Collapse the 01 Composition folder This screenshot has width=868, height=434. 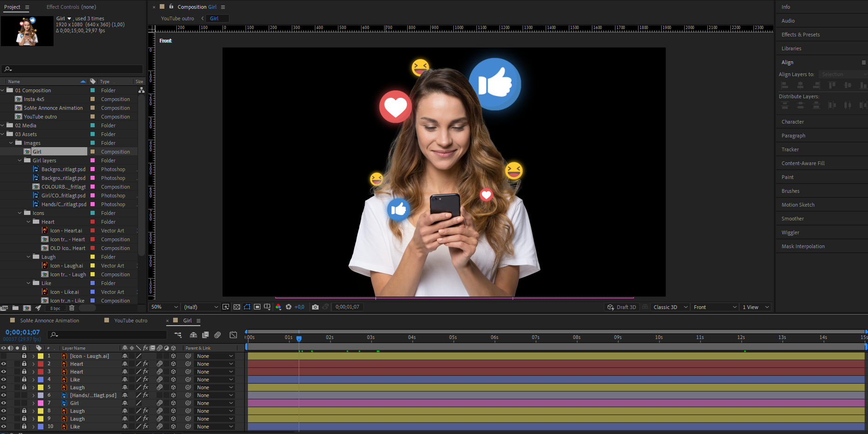point(3,90)
